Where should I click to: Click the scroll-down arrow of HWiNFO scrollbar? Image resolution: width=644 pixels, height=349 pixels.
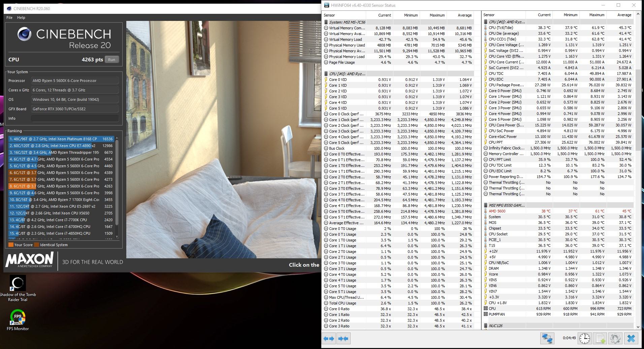point(638,327)
